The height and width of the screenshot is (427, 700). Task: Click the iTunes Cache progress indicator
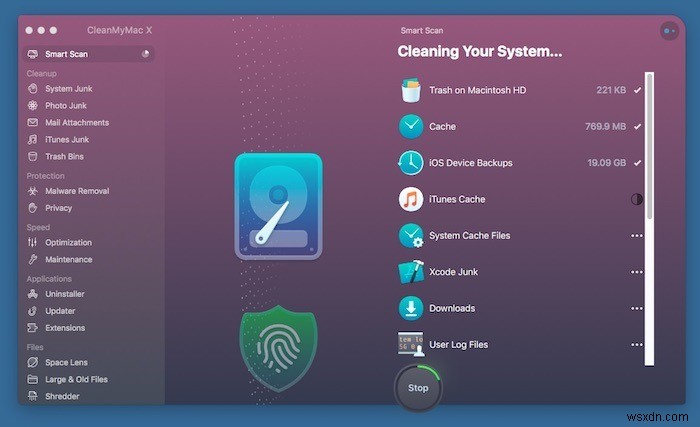[637, 199]
